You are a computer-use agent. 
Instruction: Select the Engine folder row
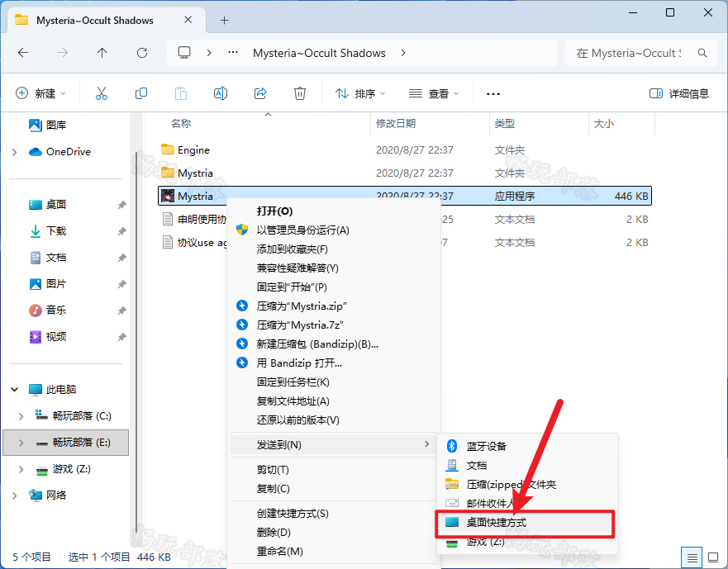pyautogui.click(x=404, y=150)
